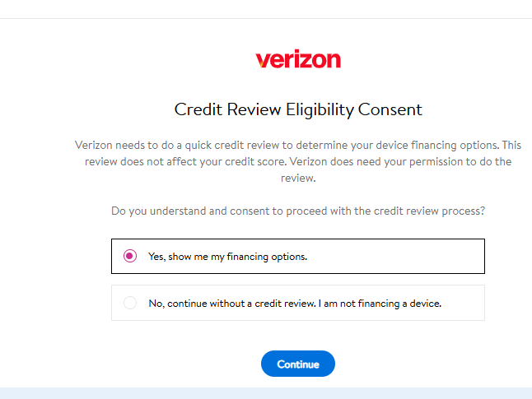Click the 'No, continue without a credit review' label text
This screenshot has width=532, height=399.
click(295, 303)
